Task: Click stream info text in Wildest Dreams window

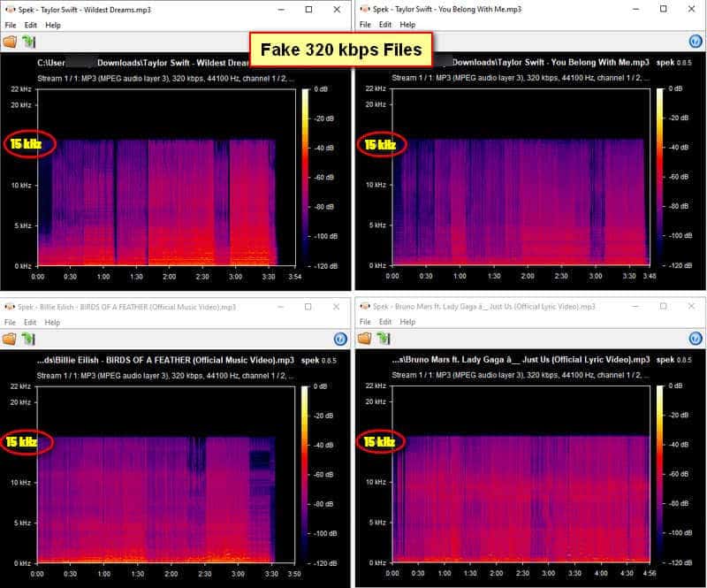Action: 165,79
